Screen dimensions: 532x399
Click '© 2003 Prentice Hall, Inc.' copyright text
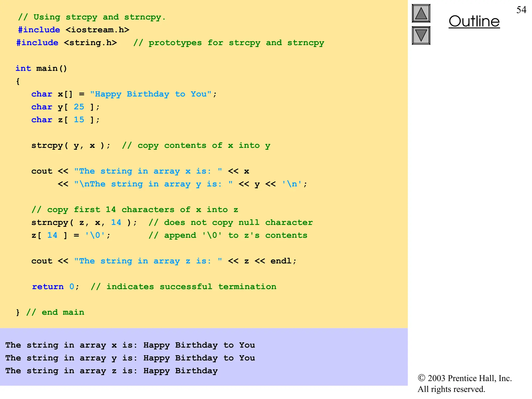pos(465,378)
